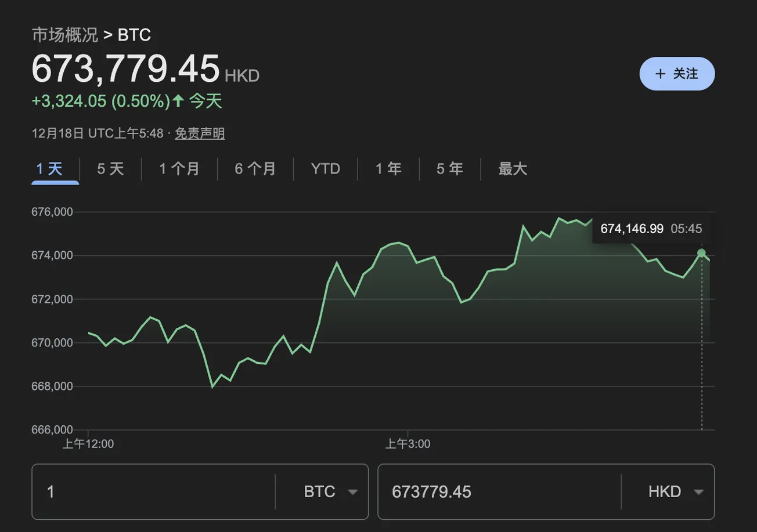Show the 6 个月 chart range
This screenshot has height=532, width=757.
(255, 169)
